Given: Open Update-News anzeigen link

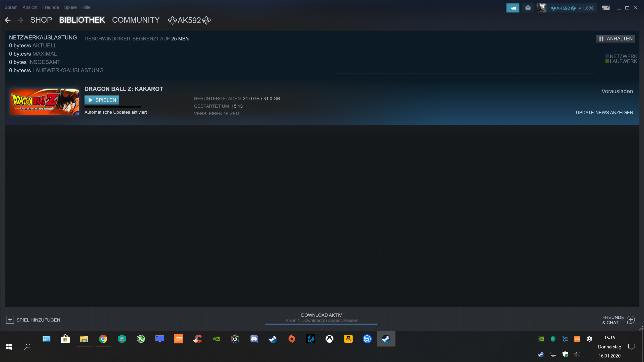Looking at the screenshot, I should [604, 113].
